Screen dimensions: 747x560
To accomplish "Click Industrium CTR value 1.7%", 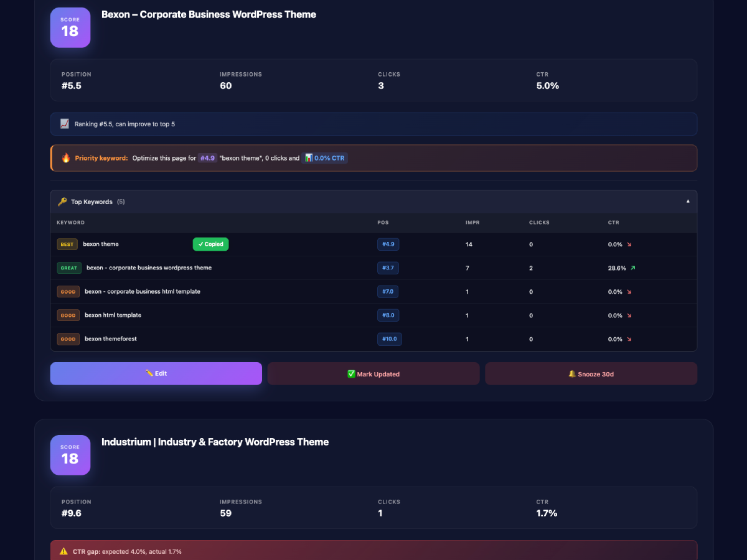I will (x=547, y=513).
